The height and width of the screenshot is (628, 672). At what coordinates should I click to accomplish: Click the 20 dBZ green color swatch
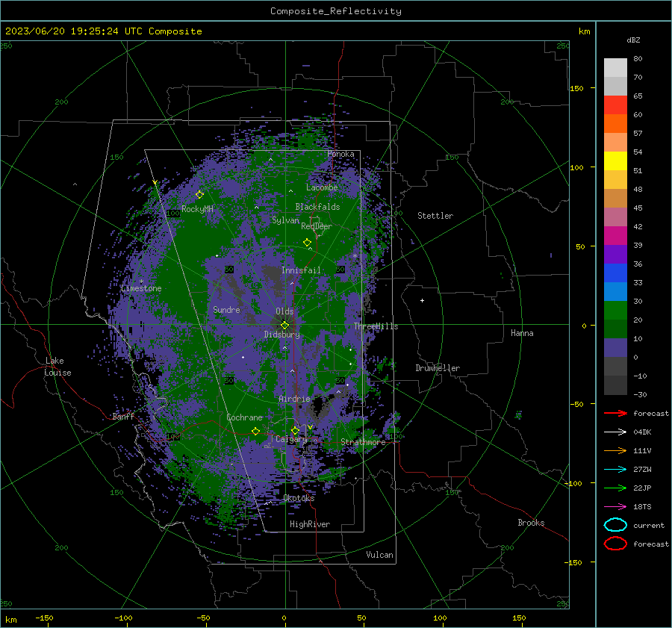pos(615,329)
